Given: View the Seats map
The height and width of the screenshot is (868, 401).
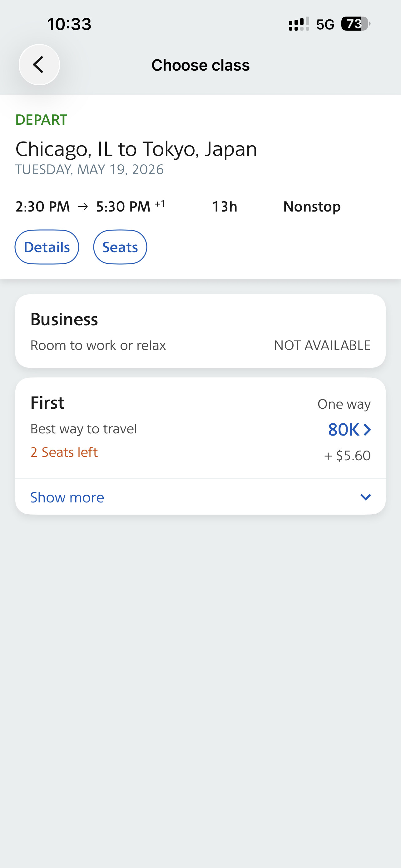Looking at the screenshot, I should pos(120,247).
